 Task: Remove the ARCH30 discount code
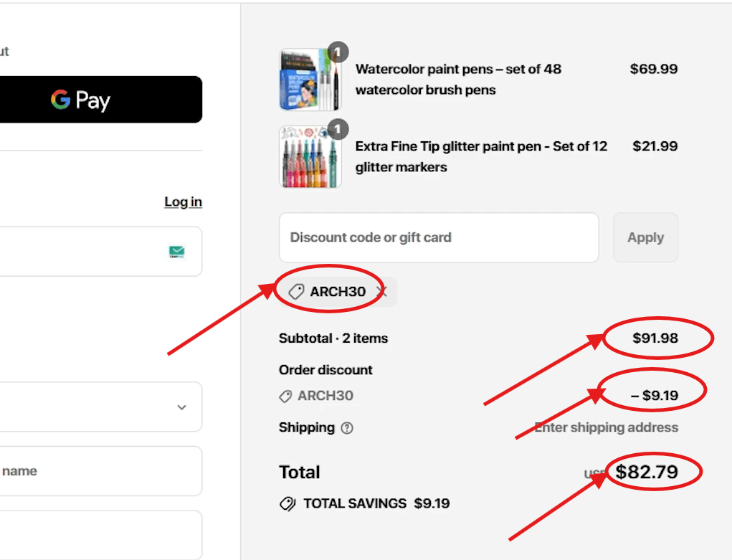381,291
